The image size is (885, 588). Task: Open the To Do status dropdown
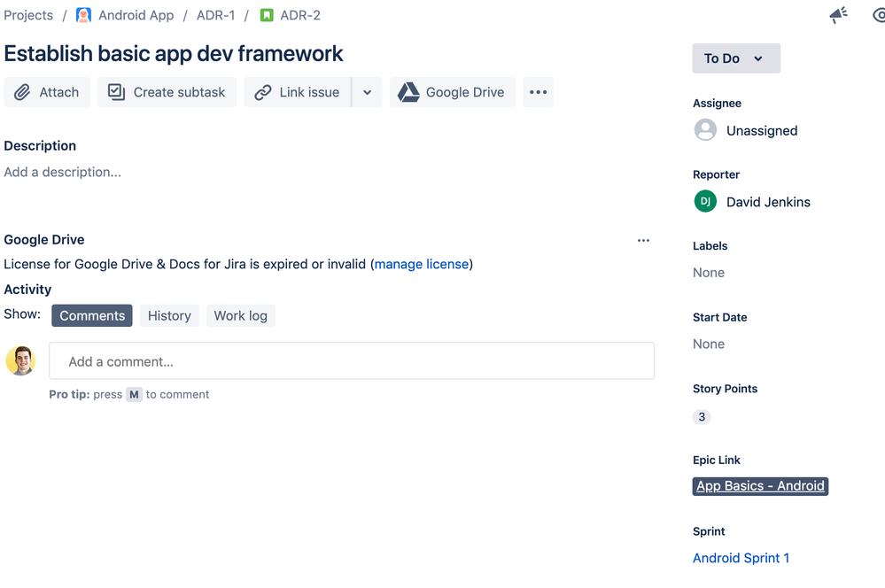[x=736, y=58]
